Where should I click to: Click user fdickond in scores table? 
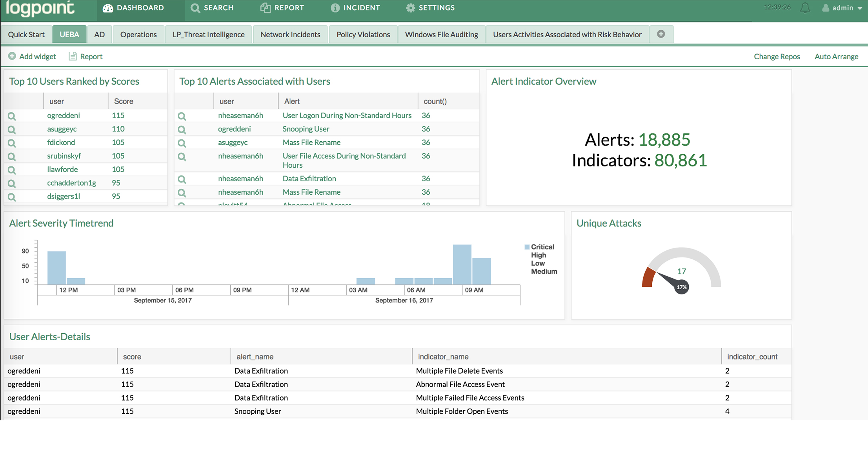61,142
